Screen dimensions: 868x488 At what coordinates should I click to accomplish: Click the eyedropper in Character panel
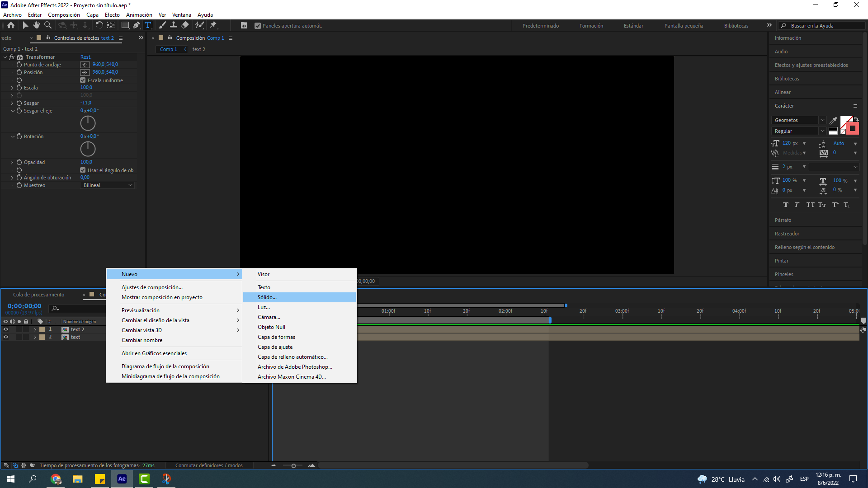tap(833, 120)
